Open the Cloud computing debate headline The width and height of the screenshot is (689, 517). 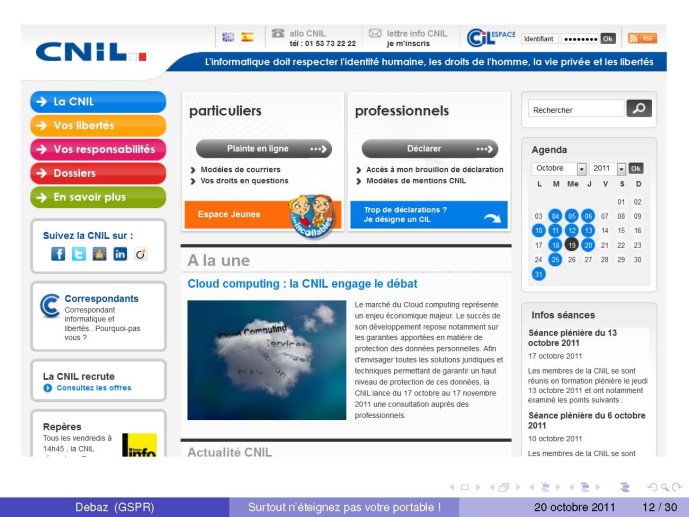coord(302,284)
